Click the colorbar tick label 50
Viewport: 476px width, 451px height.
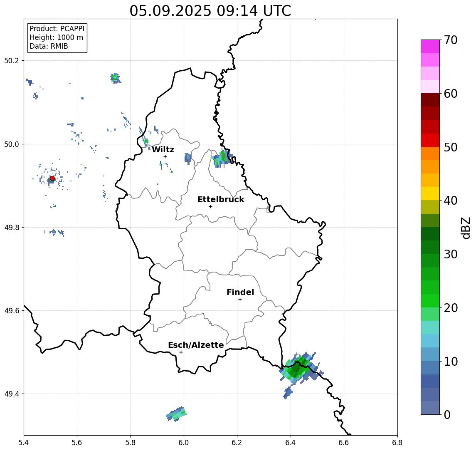[x=450, y=147]
